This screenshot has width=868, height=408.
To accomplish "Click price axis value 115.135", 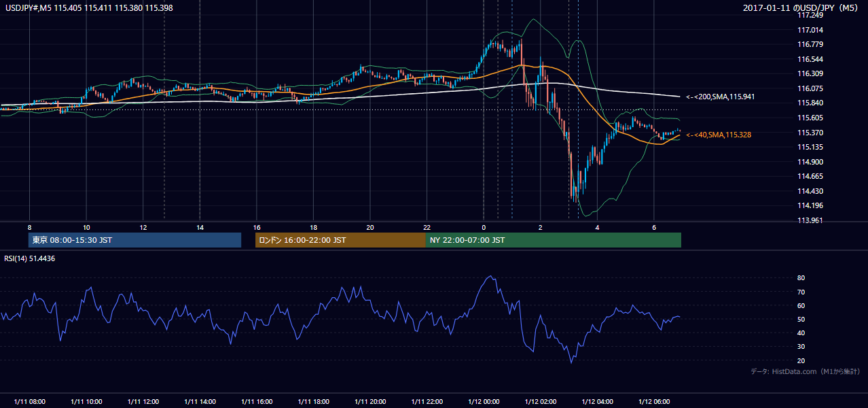I will tap(810, 147).
